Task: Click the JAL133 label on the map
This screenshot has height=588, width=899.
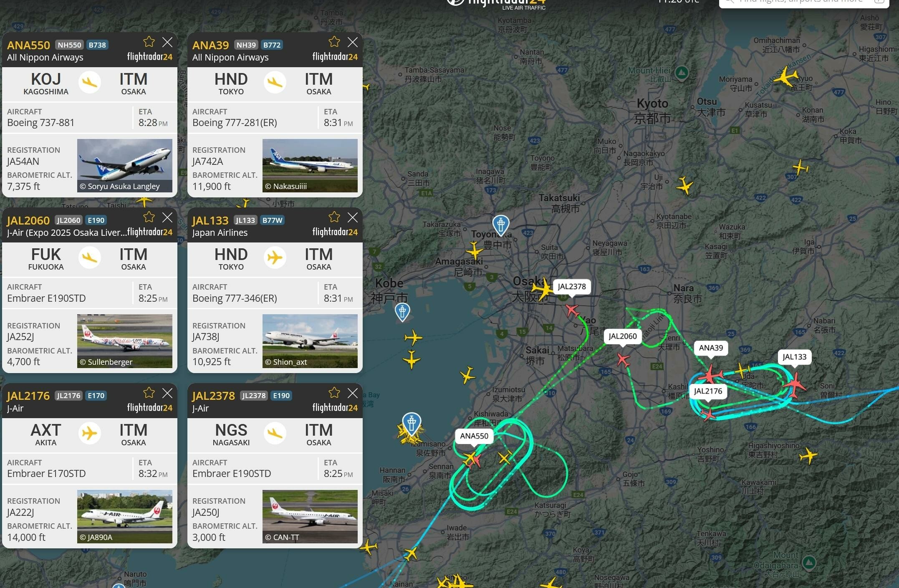Action: (794, 357)
